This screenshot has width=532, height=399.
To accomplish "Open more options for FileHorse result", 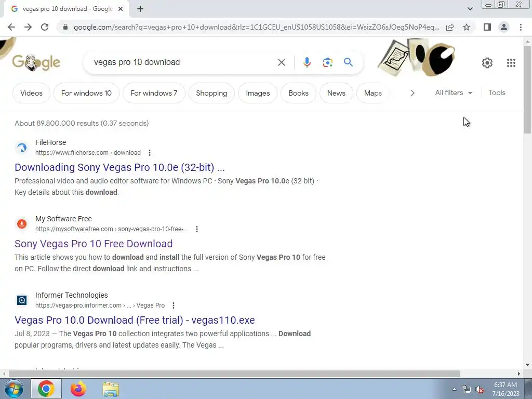I will pyautogui.click(x=149, y=153).
